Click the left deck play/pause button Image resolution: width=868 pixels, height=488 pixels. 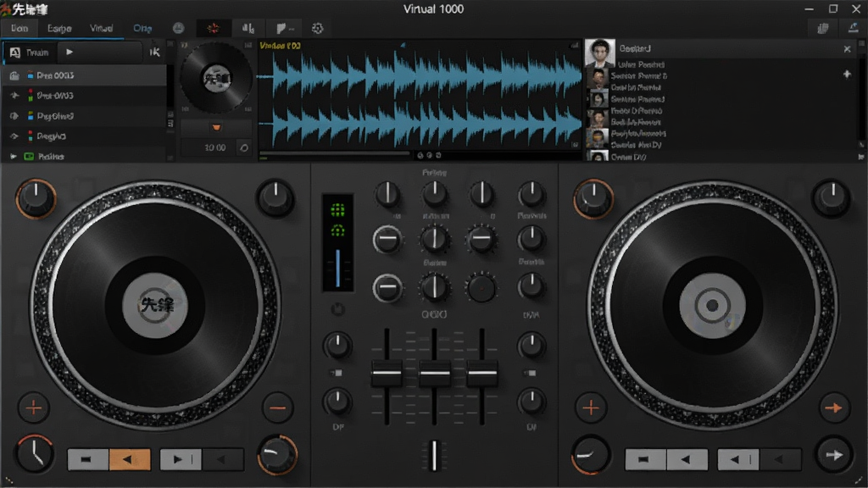181,459
